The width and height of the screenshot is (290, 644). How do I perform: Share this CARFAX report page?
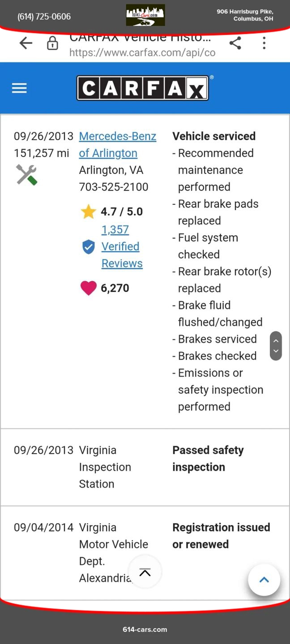pos(235,43)
